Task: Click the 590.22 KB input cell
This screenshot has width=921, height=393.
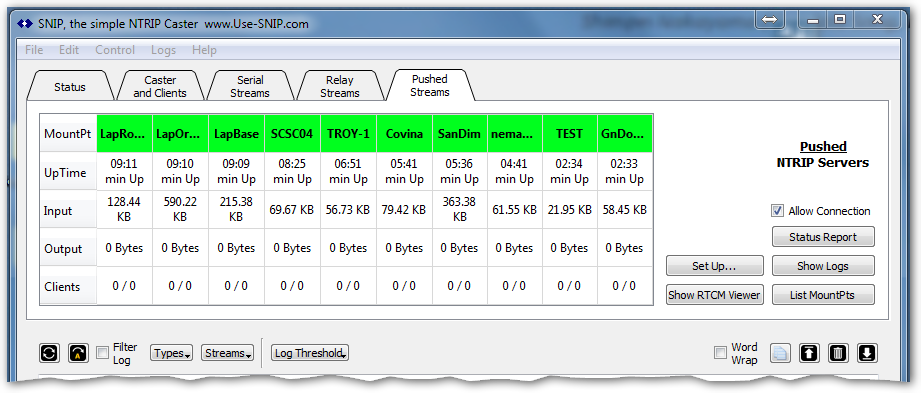Action: pos(180,209)
